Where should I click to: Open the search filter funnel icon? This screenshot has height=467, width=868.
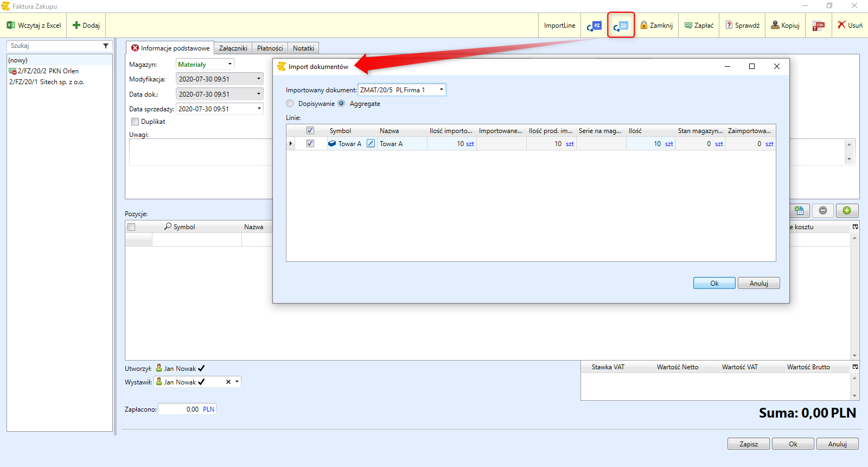[106, 46]
